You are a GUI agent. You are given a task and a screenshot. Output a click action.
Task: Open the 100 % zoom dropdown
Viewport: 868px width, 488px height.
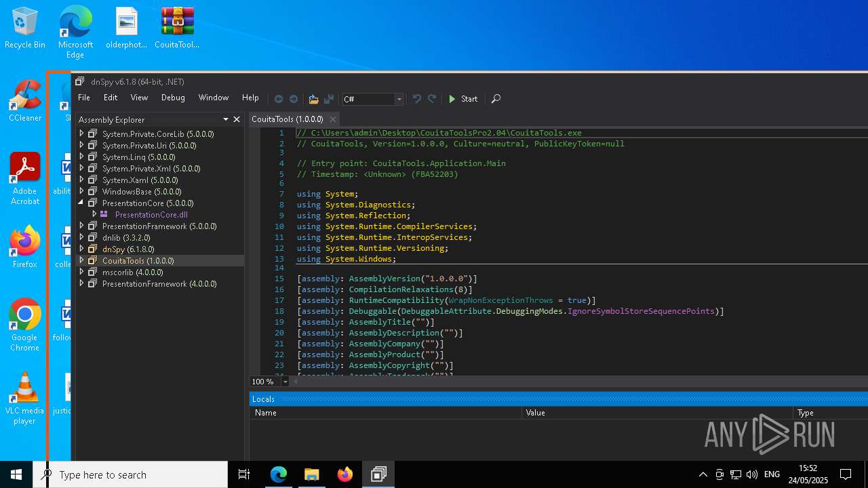pos(285,382)
